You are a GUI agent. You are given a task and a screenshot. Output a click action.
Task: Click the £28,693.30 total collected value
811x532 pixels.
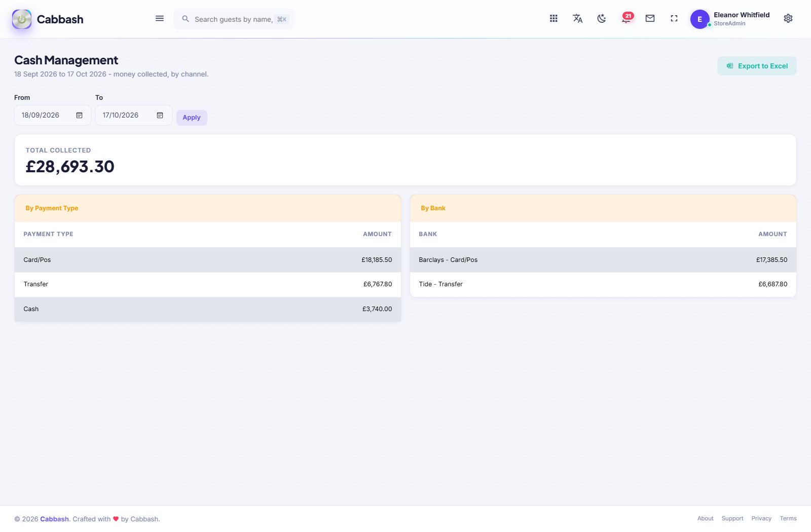coord(70,167)
